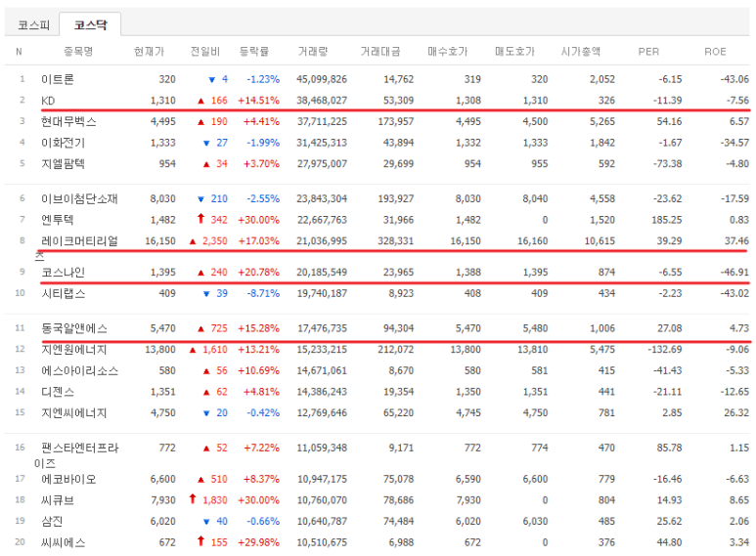Click the 종목명 column header
Viewport: 756px width, 556px height.
78,51
